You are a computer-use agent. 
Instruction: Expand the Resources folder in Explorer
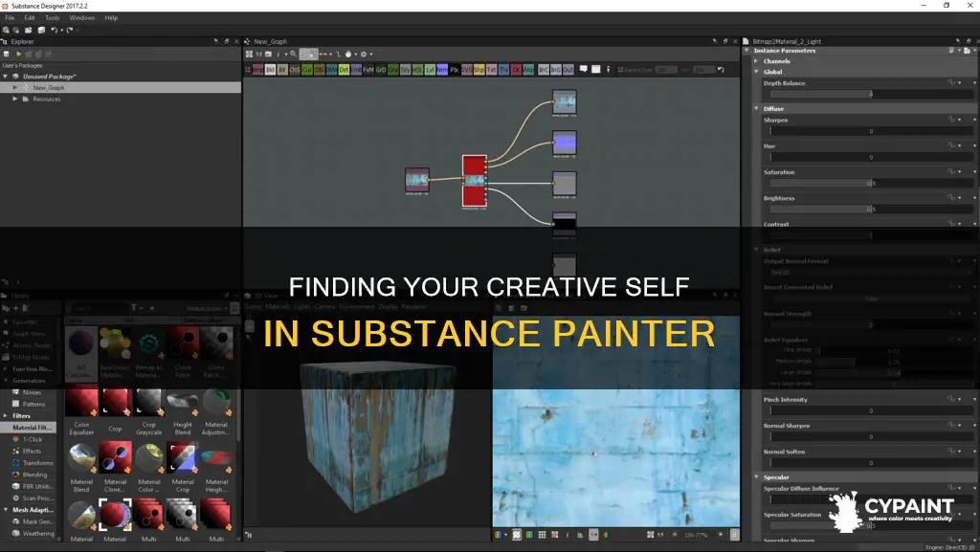pos(15,99)
